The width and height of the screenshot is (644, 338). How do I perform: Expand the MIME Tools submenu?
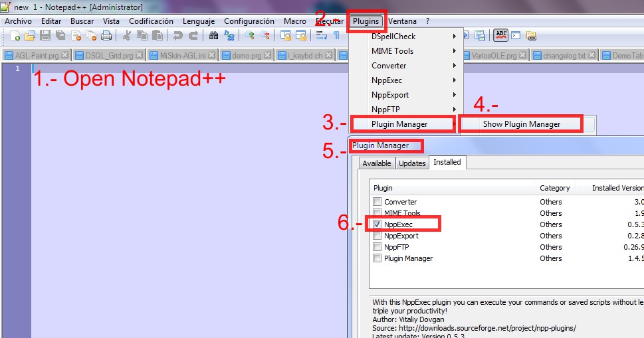tap(406, 51)
